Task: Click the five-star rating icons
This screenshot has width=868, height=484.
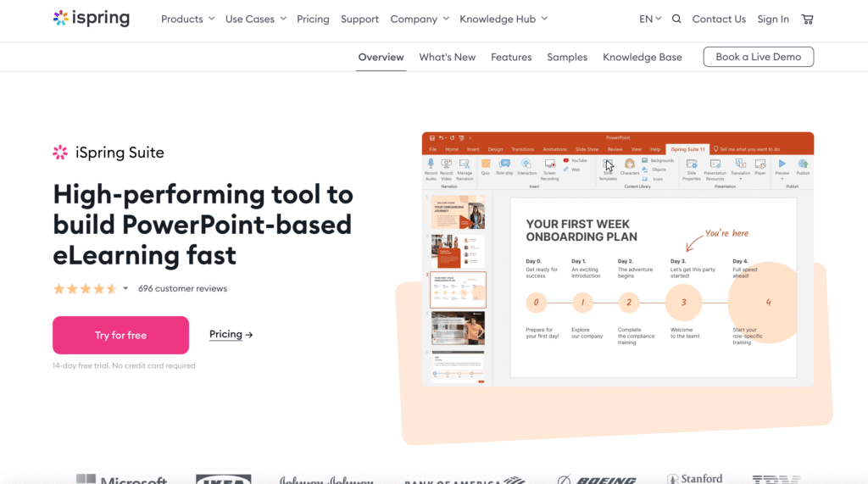Action: 86,288
